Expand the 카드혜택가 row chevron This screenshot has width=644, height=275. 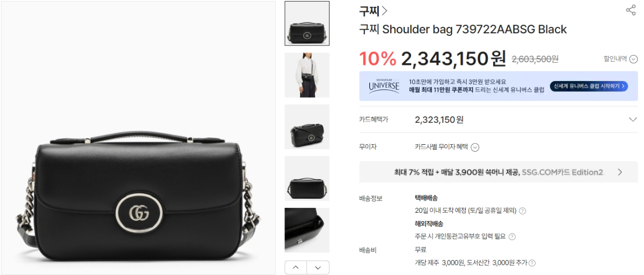pyautogui.click(x=633, y=120)
